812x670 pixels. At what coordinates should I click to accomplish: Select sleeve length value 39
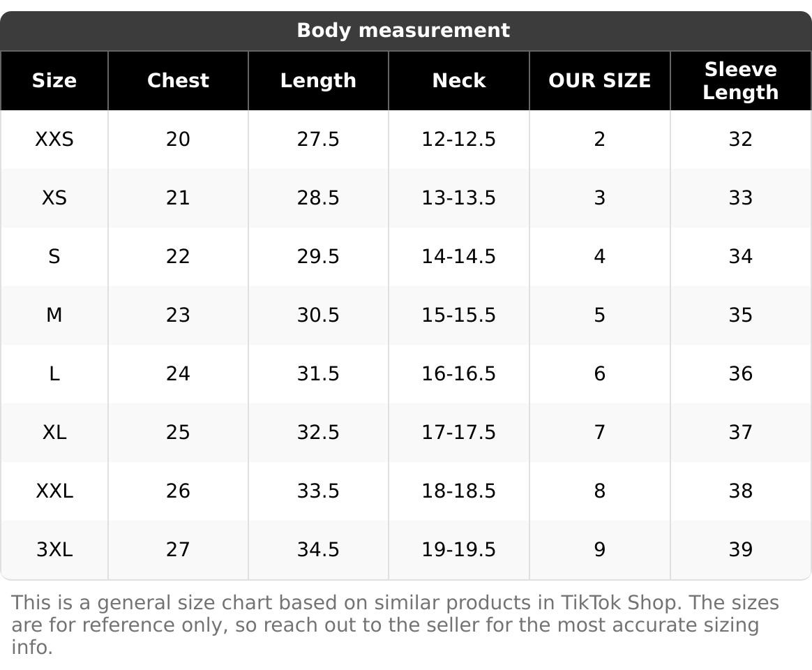coord(740,550)
